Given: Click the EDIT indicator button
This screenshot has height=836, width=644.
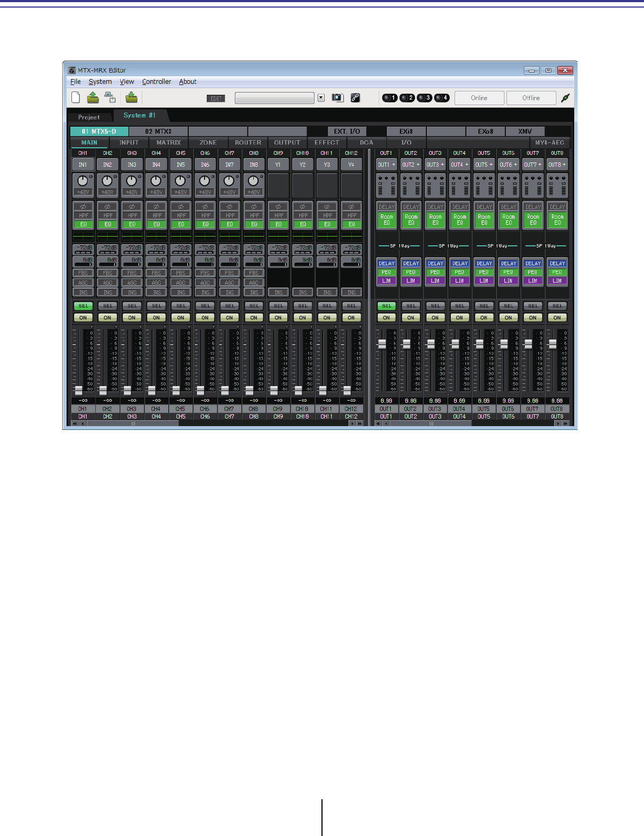Looking at the screenshot, I should point(216,99).
